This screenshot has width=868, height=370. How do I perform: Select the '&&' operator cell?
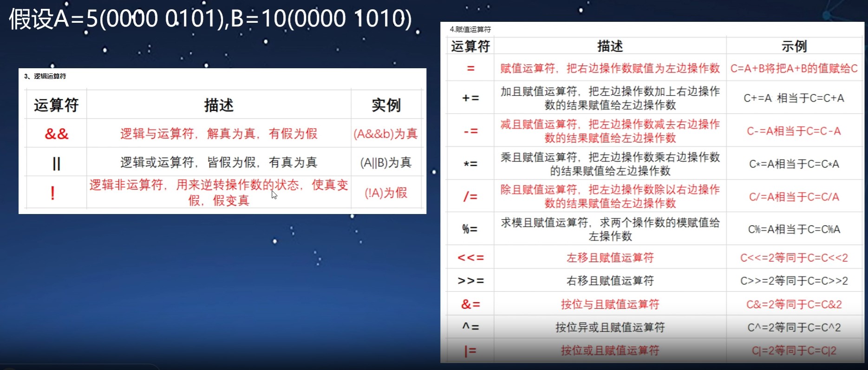tap(57, 134)
